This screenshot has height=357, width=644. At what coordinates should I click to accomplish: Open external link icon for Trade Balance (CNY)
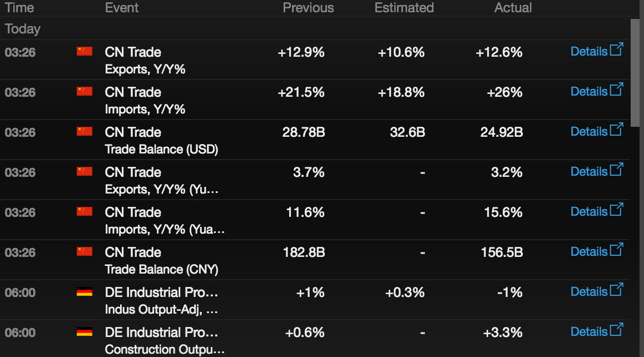(617, 249)
